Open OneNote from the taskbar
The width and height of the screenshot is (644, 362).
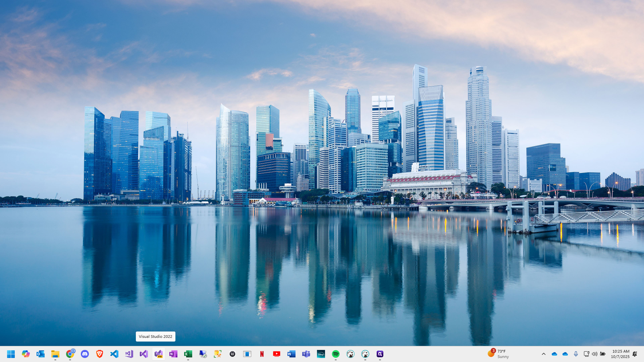(173, 354)
